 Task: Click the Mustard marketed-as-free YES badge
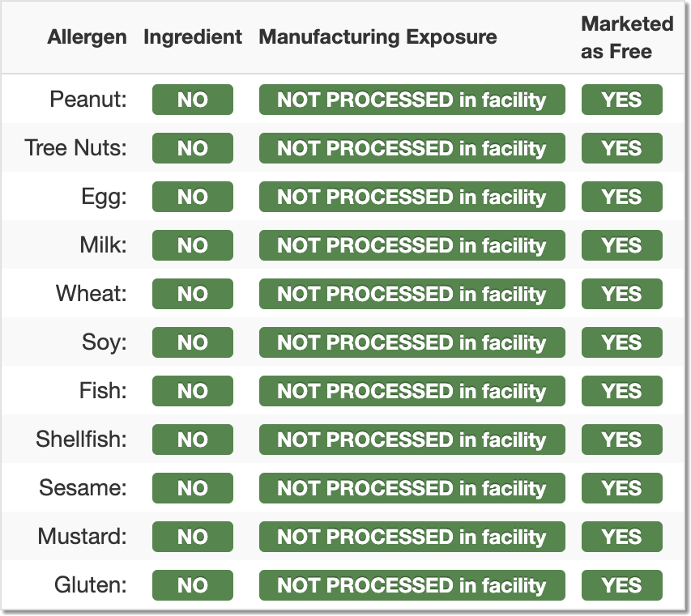(x=621, y=537)
